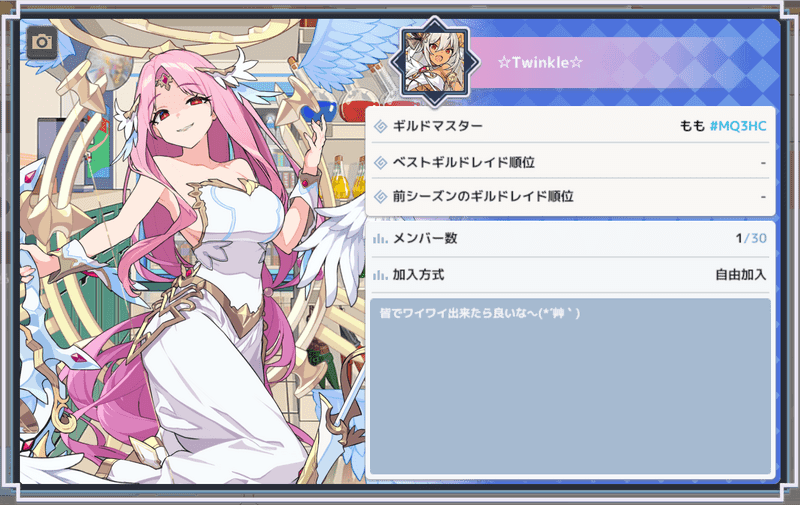Click the guild description text box
The height and width of the screenshot is (505, 800).
pos(570,386)
